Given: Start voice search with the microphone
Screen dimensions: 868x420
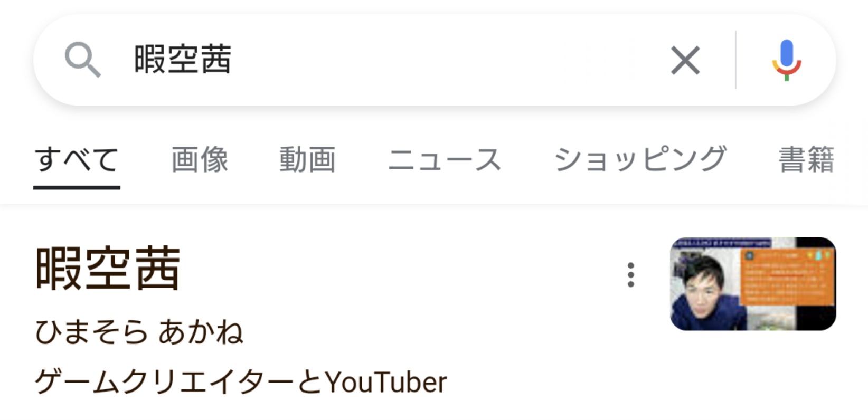Looking at the screenshot, I should click(786, 60).
